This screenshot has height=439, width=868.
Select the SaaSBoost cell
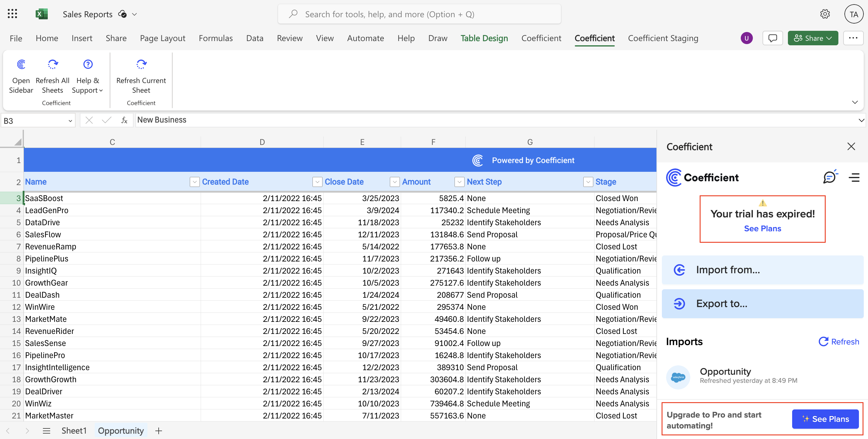[x=112, y=198]
